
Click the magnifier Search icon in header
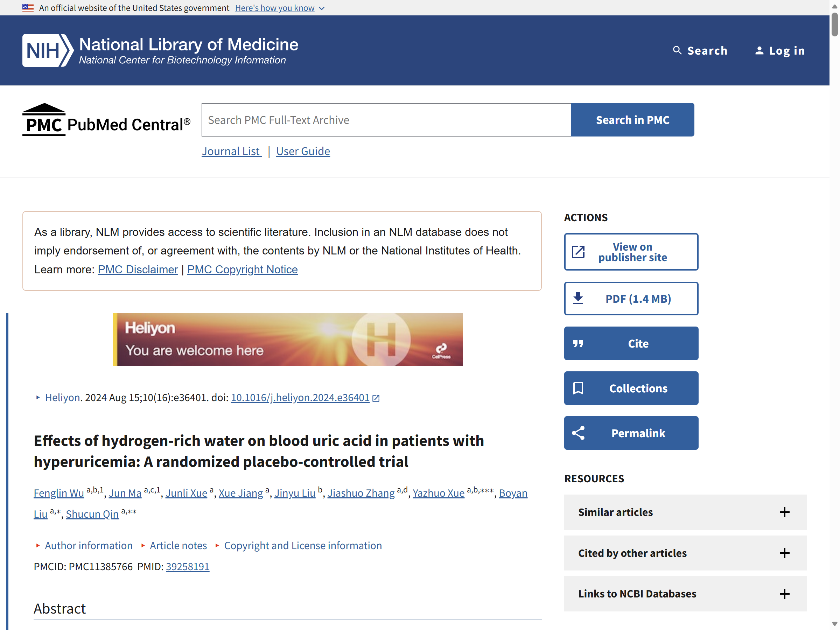677,50
